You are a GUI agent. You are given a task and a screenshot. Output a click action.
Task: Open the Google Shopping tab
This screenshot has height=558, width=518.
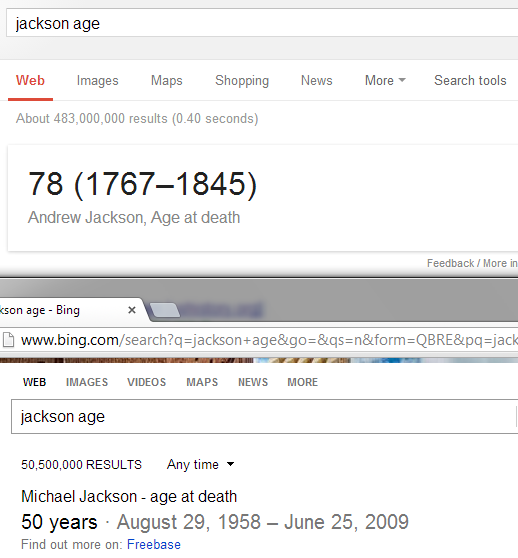242,81
